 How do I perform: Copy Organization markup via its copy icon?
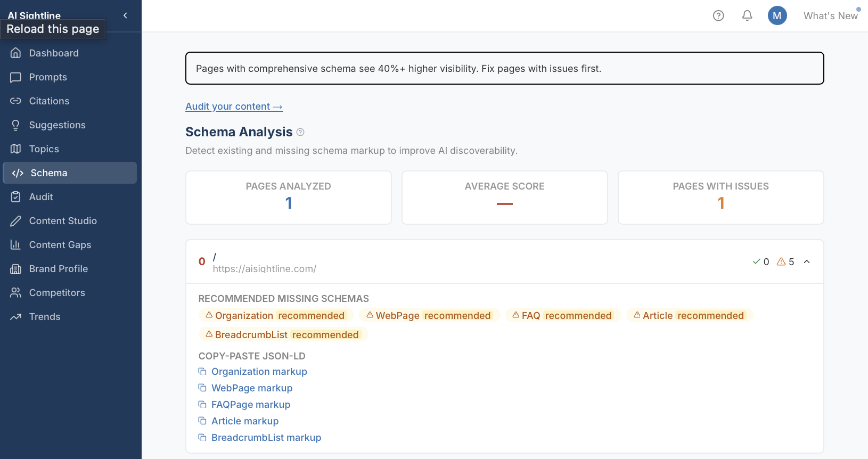click(x=202, y=371)
